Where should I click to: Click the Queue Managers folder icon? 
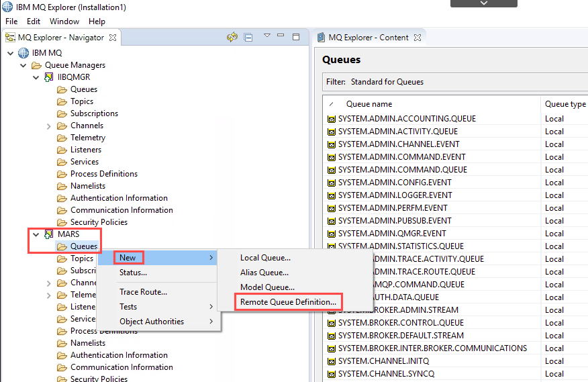[x=36, y=66]
